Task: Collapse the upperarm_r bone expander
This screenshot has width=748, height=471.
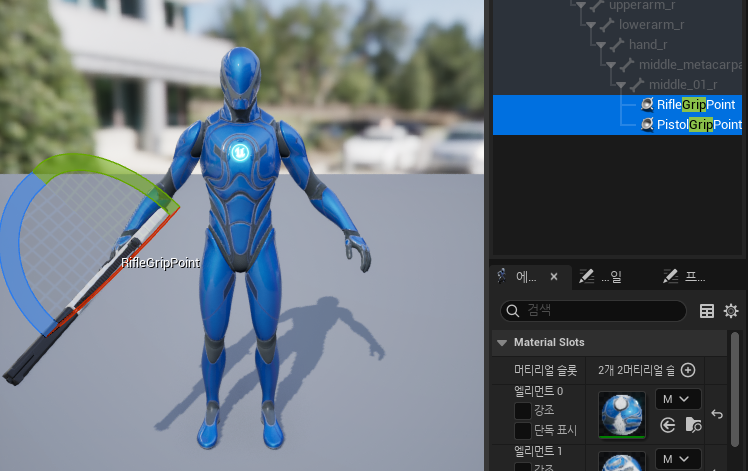Action: [581, 6]
